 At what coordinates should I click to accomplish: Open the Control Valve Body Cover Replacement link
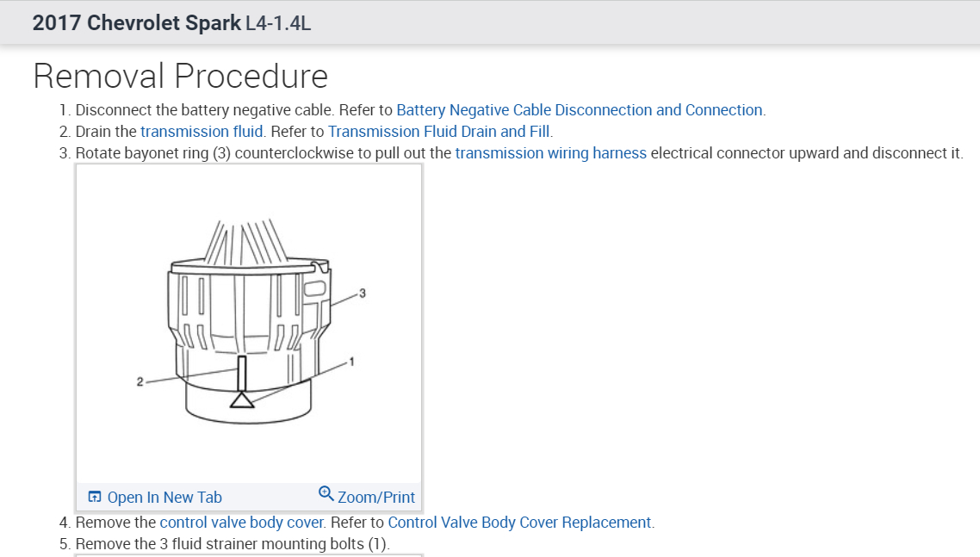pos(519,523)
